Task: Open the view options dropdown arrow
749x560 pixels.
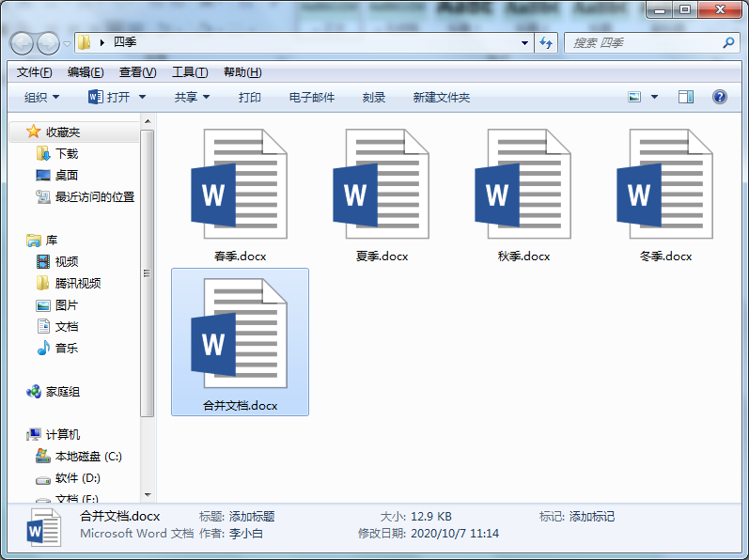Action: 654,98
